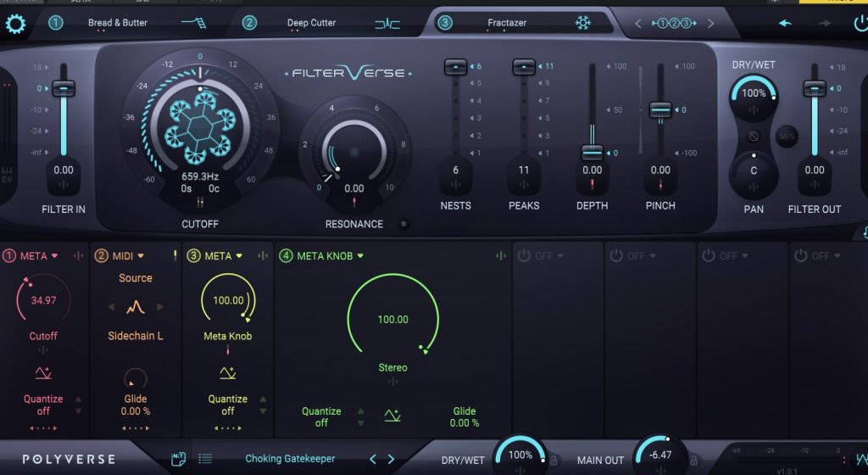The image size is (868, 475).
Task: Select the Deep Cutter filter tab
Action: coord(311,23)
